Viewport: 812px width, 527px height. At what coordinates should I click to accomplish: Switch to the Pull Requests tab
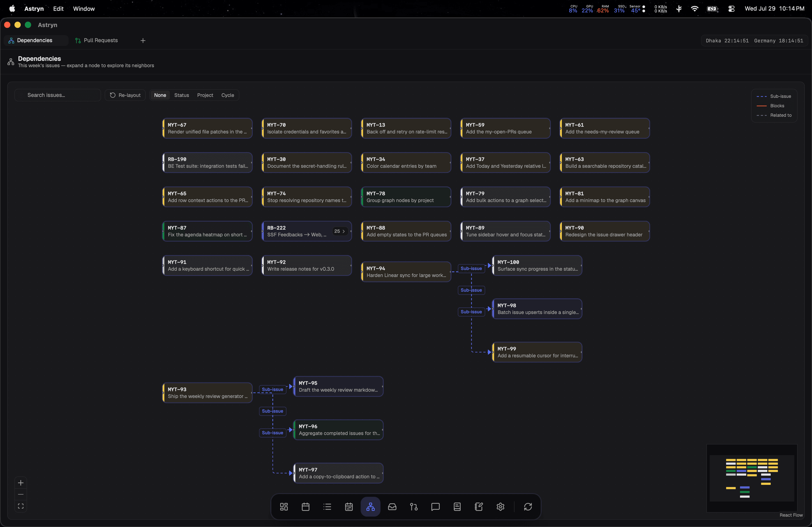(x=101, y=41)
